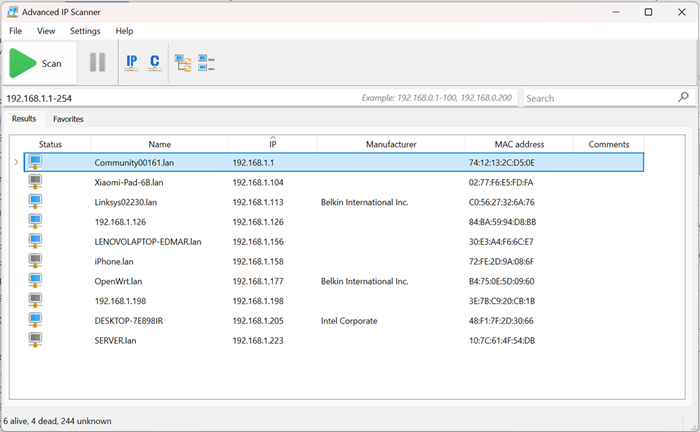Click the status icon of Xiaomi-Pad-6B.lan
700x432 pixels.
[x=35, y=182]
